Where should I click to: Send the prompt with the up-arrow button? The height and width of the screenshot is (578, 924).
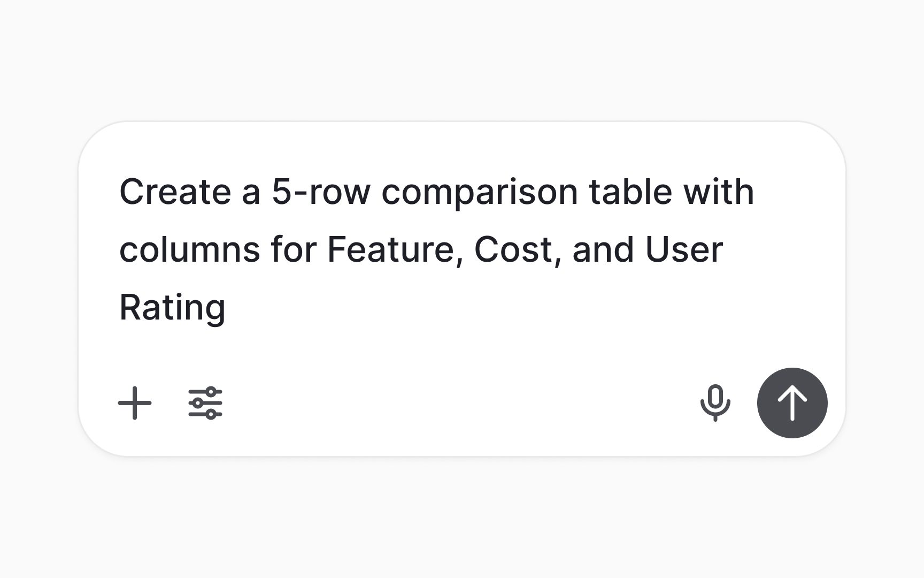pyautogui.click(x=792, y=403)
